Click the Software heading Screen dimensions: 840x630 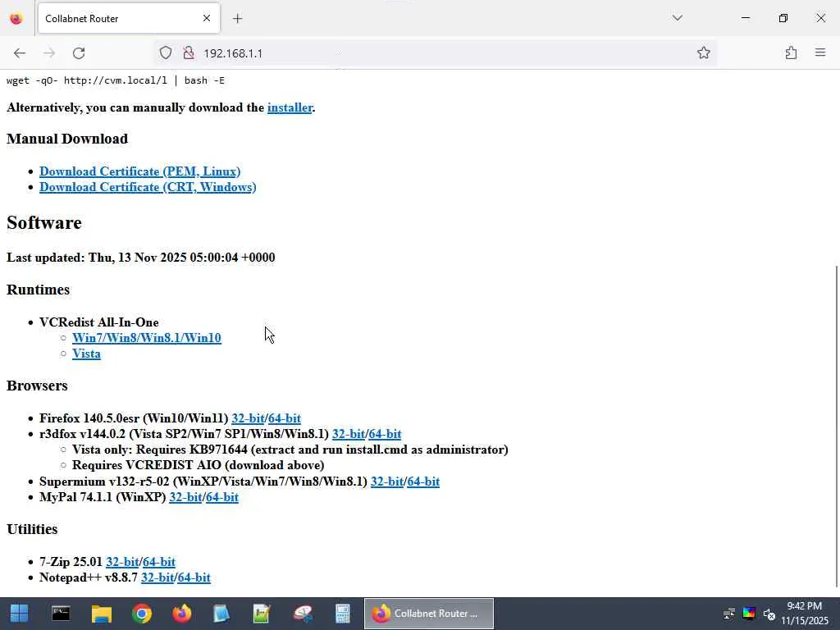pyautogui.click(x=44, y=223)
